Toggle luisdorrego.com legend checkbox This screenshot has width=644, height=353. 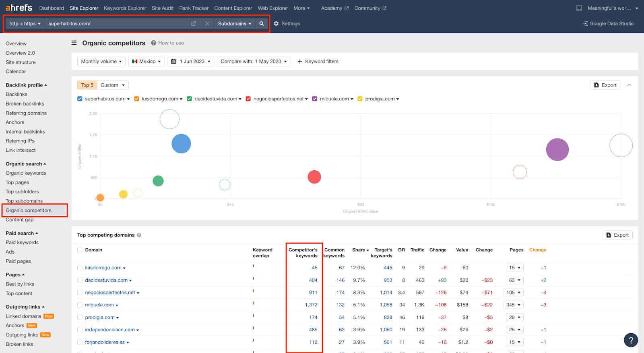pyautogui.click(x=136, y=99)
